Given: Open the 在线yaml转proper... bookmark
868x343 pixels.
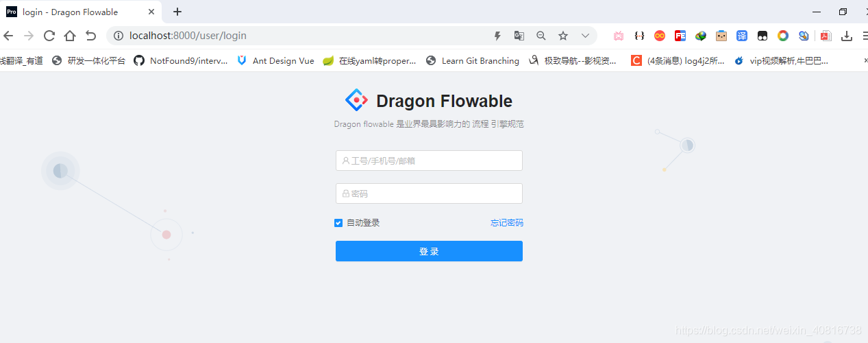Looking at the screenshot, I should click(370, 60).
